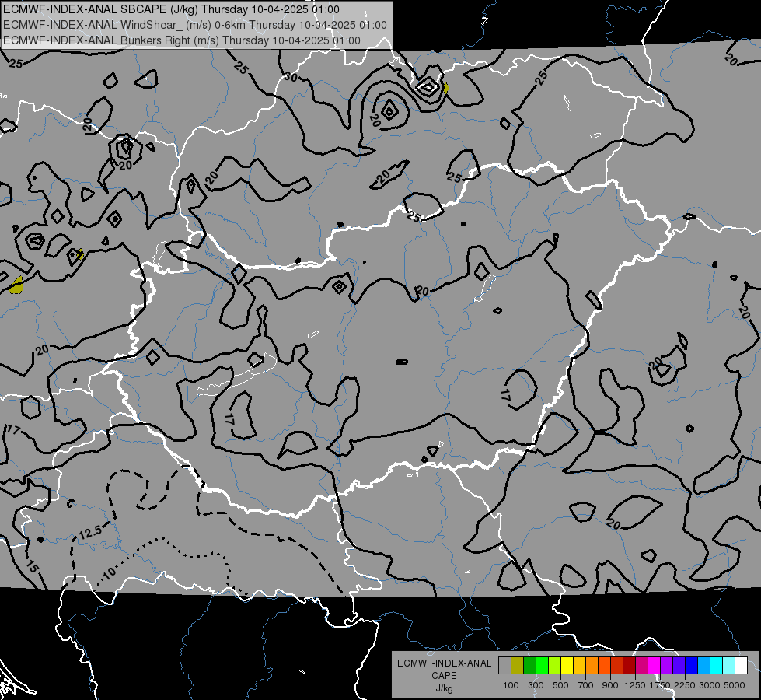Viewport: 761px width, 700px height.
Task: Click the WindShear 0-6km title line
Action: (x=195, y=25)
